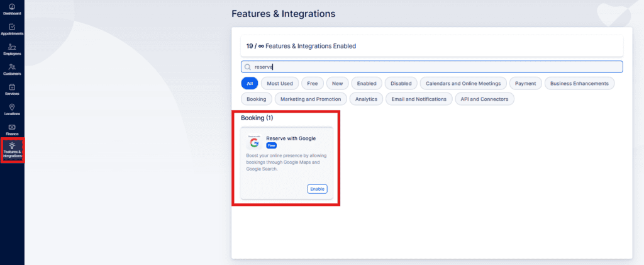Filter by Free features
Image resolution: width=644 pixels, height=265 pixels.
[x=313, y=84]
